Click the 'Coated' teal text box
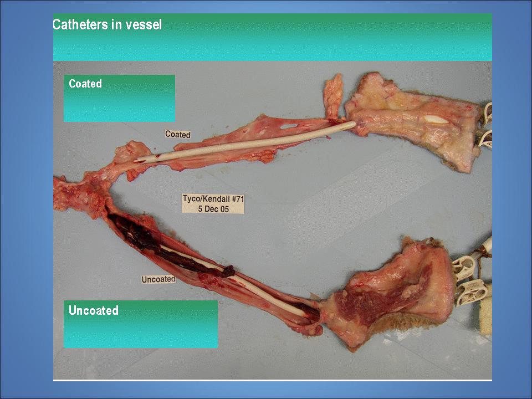This screenshot has width=532, height=399. [x=119, y=99]
